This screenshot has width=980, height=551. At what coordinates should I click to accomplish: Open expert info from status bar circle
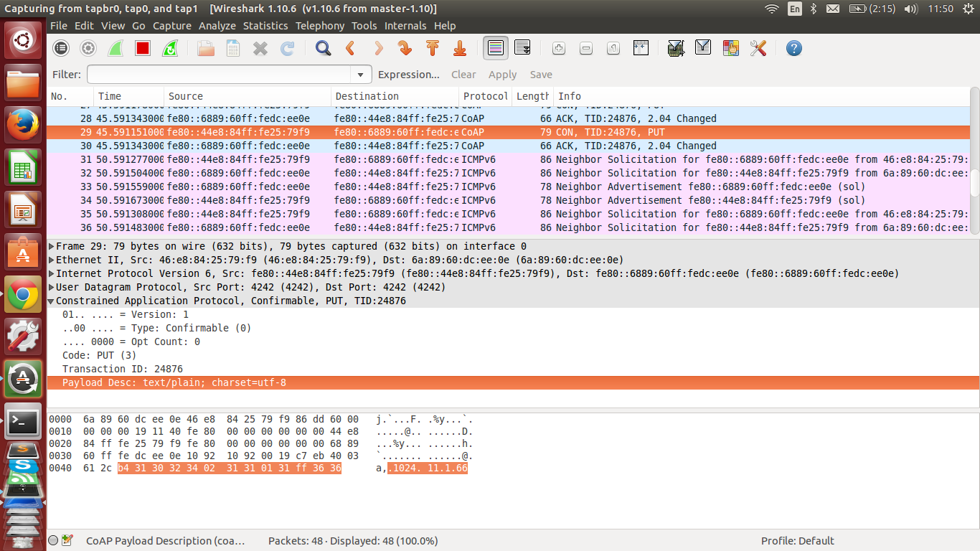coord(53,540)
